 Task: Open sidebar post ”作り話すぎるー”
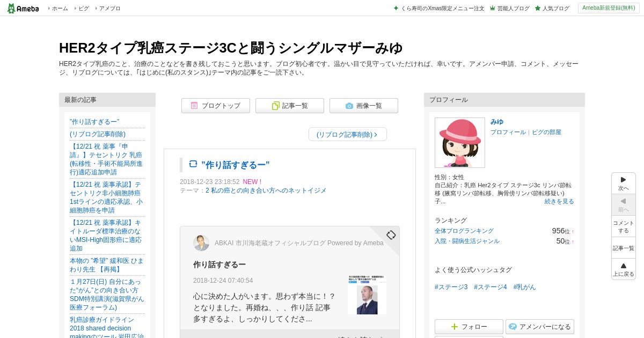(x=94, y=122)
